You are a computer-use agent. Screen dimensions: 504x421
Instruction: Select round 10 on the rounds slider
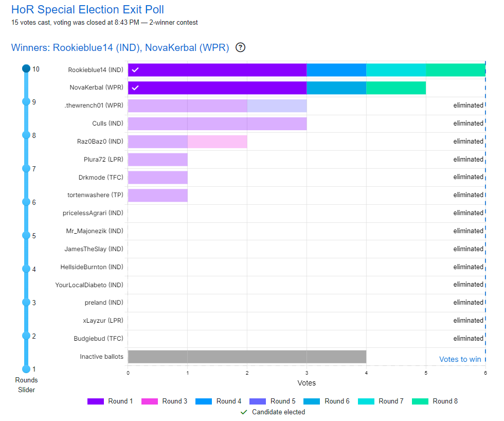pyautogui.click(x=26, y=68)
